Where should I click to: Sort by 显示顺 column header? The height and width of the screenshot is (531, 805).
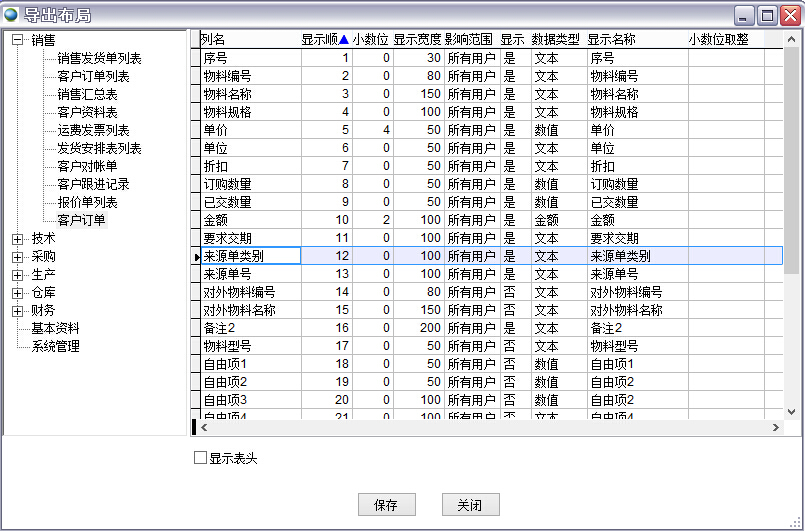(x=324, y=40)
